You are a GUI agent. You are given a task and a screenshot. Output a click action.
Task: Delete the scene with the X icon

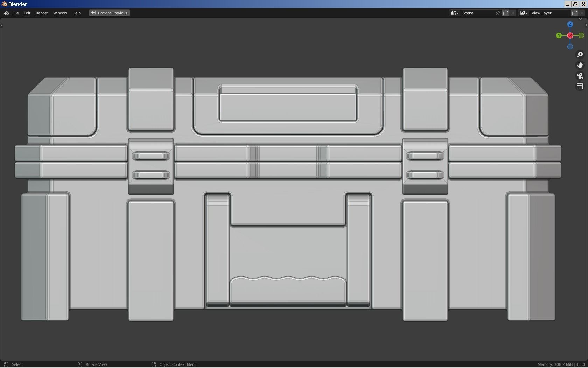pos(513,13)
